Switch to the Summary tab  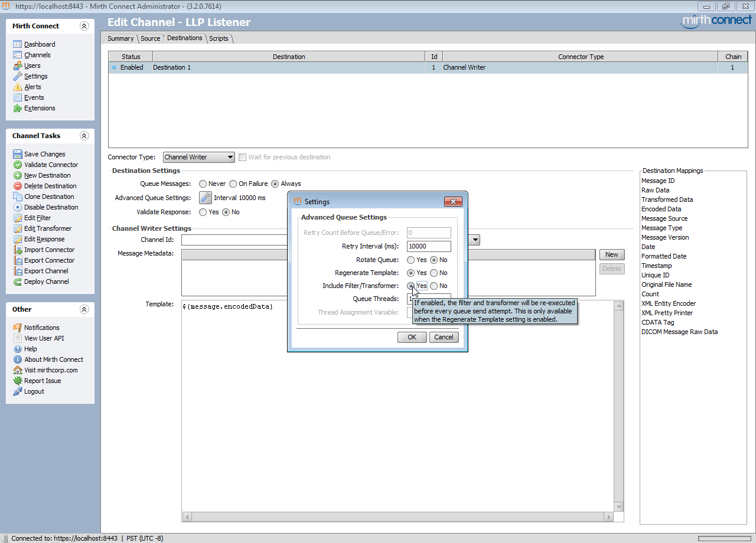tap(120, 38)
